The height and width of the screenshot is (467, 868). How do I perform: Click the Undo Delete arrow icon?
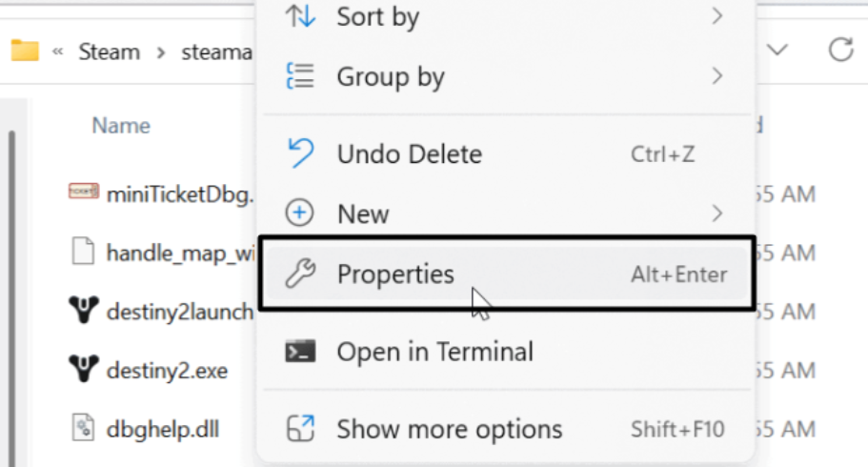301,153
